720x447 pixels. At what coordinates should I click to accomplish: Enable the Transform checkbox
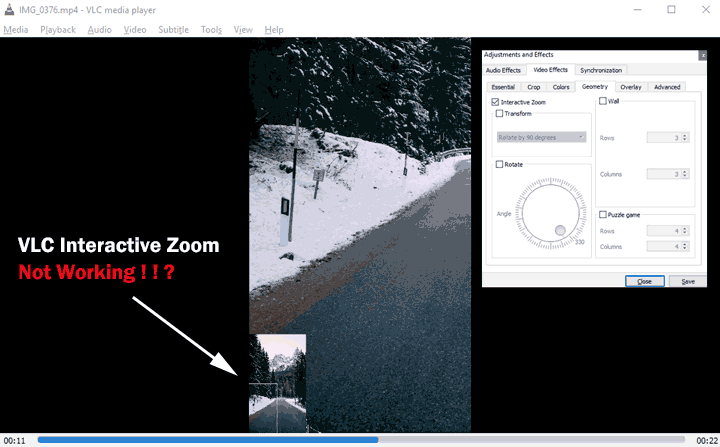tap(499, 113)
